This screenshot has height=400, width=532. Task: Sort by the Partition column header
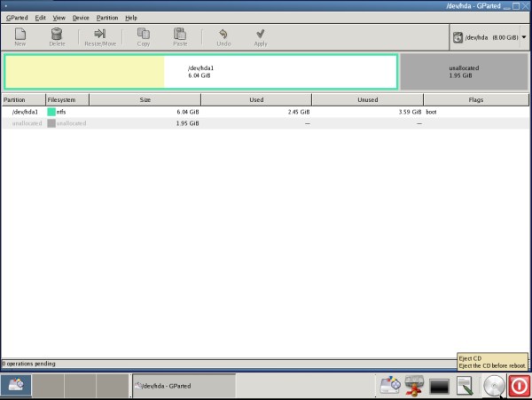tap(23, 99)
